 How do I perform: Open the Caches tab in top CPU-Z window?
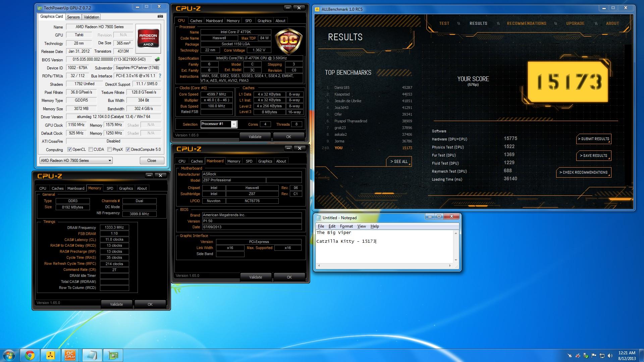(196, 21)
